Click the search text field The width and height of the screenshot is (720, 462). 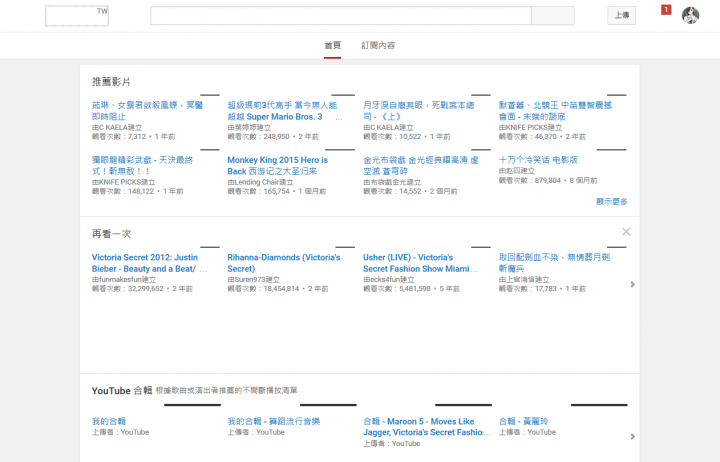click(x=341, y=16)
